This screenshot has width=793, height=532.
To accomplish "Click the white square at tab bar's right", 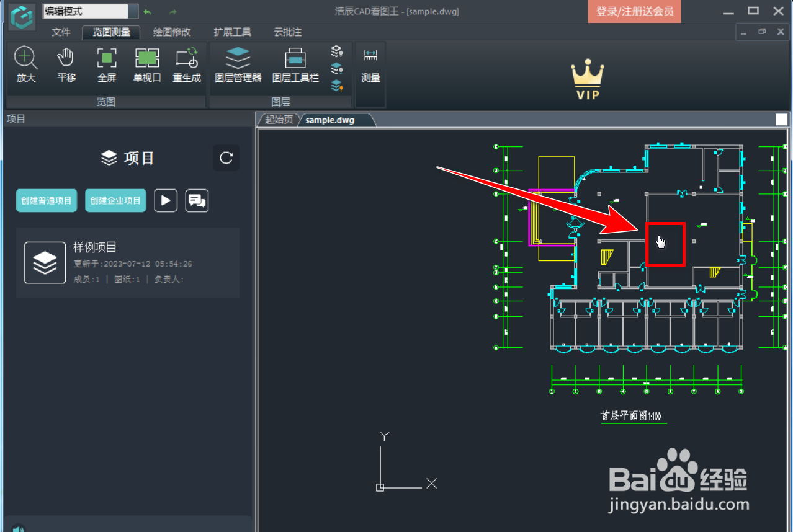I will pos(781,120).
